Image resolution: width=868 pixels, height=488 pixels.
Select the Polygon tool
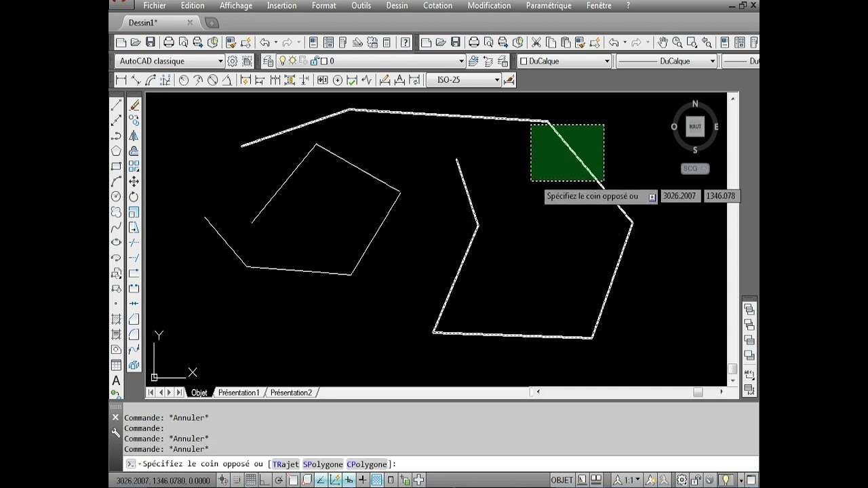[x=116, y=150]
